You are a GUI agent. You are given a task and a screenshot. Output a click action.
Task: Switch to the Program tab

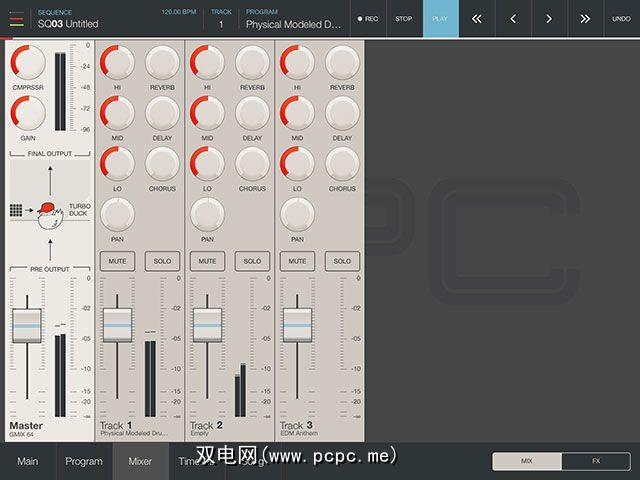coord(84,461)
